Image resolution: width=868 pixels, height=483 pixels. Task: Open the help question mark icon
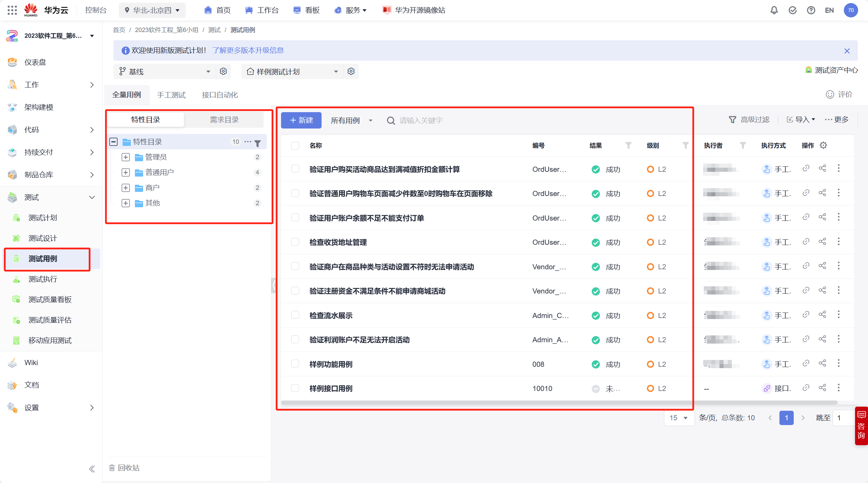[x=811, y=10]
